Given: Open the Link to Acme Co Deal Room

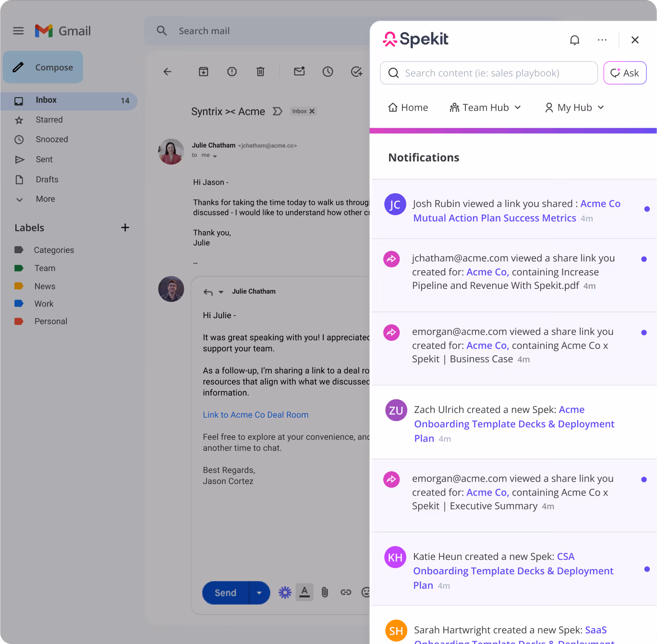Looking at the screenshot, I should coord(255,415).
